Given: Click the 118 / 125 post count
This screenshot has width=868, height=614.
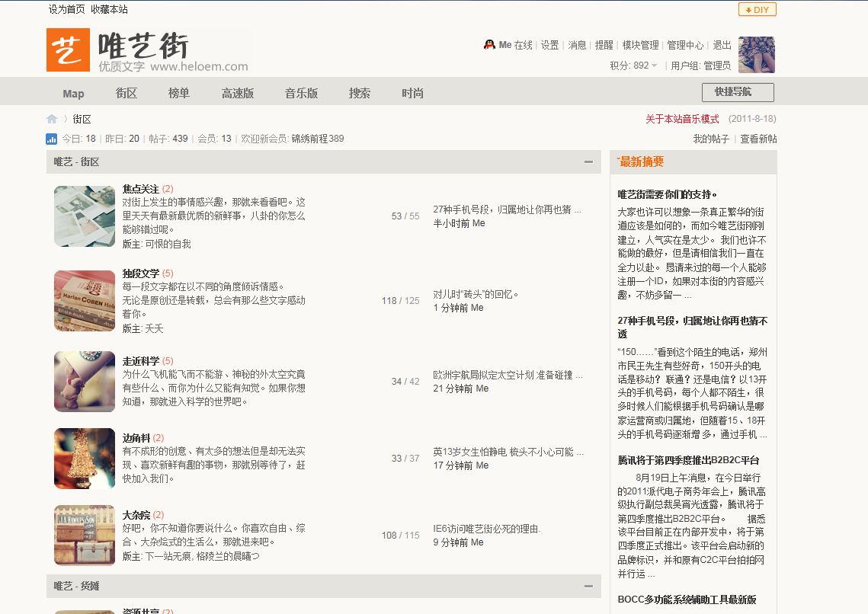Looking at the screenshot, I should [400, 301].
